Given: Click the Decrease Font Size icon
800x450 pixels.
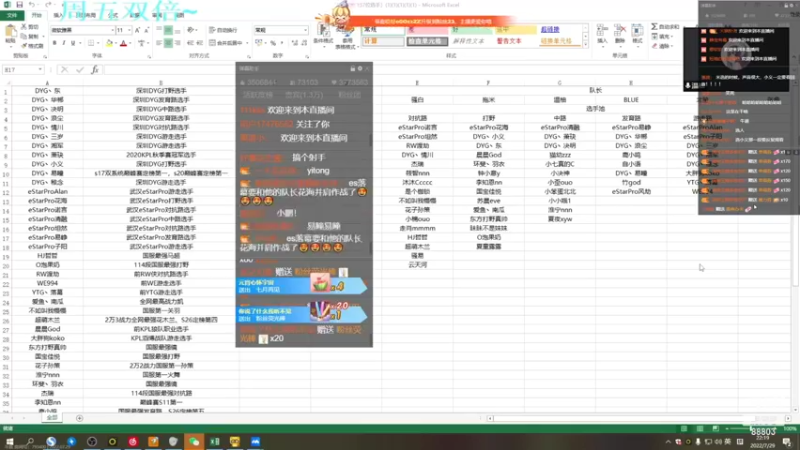Looking at the screenshot, I should [x=146, y=30].
